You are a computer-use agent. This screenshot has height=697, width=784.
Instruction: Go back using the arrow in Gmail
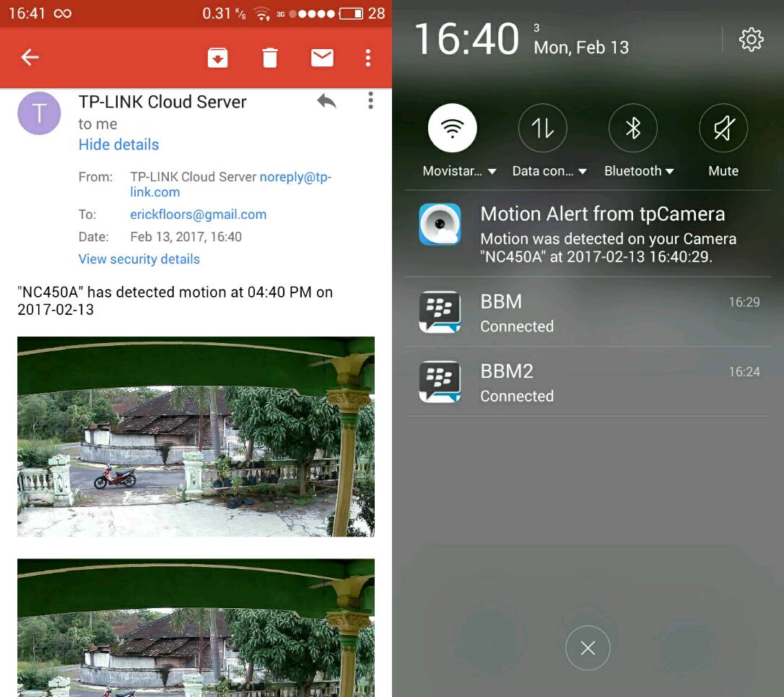[x=30, y=58]
